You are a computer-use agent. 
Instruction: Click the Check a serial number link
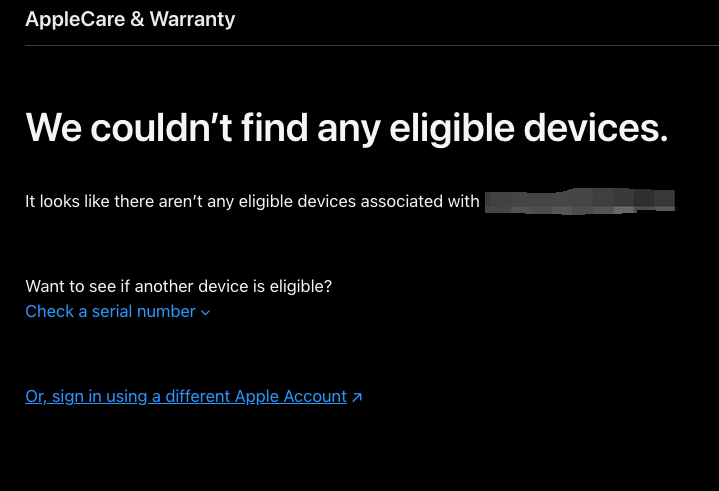point(110,311)
